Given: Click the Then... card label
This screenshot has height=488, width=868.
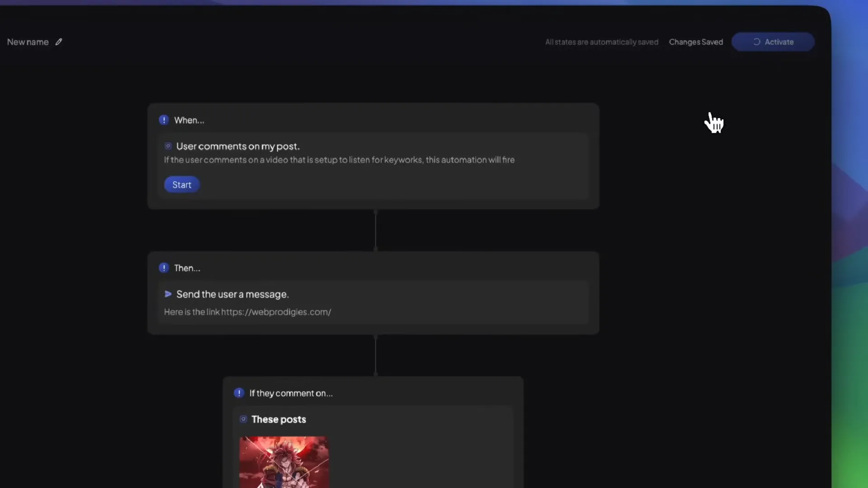Looking at the screenshot, I should [x=187, y=268].
